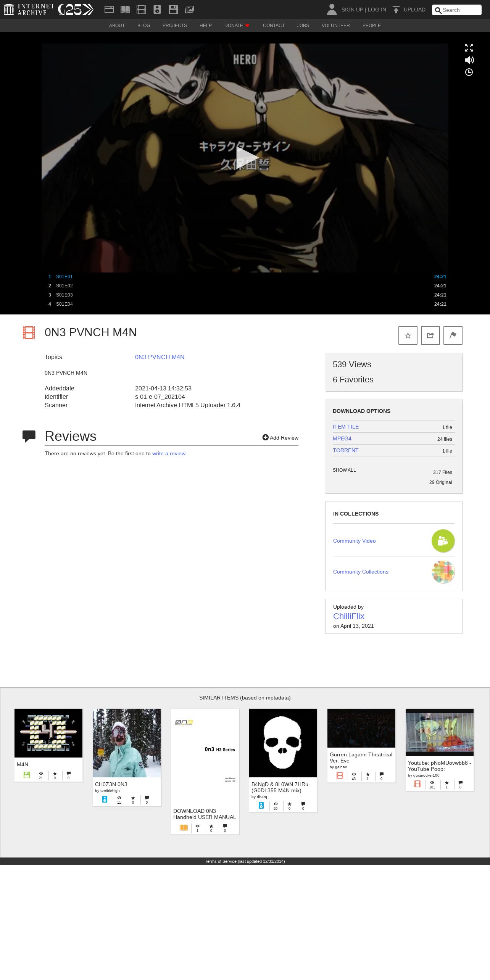Flag this item using flag button
Screen dimensions: 490x980
[453, 335]
